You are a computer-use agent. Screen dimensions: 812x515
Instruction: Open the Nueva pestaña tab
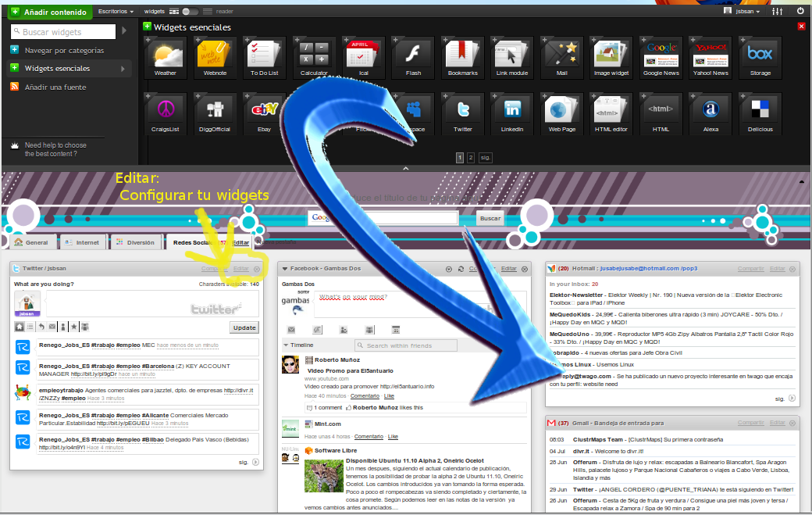pos(276,242)
